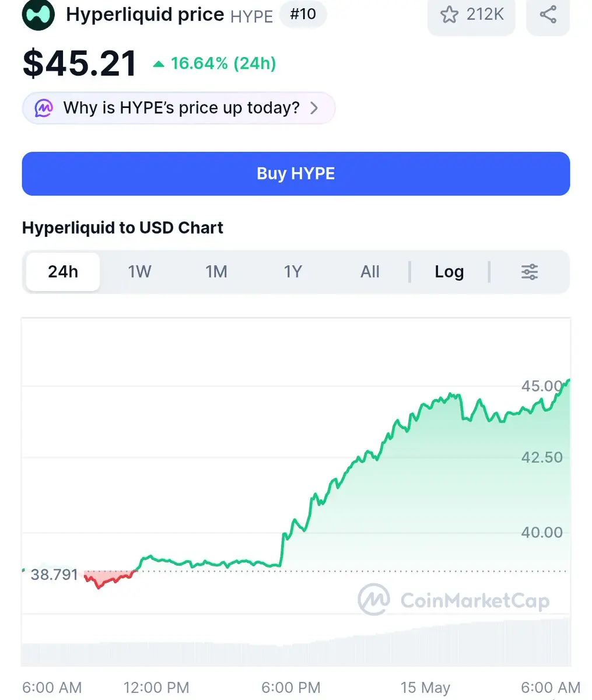Click the AI chat bubble icon

44,108
